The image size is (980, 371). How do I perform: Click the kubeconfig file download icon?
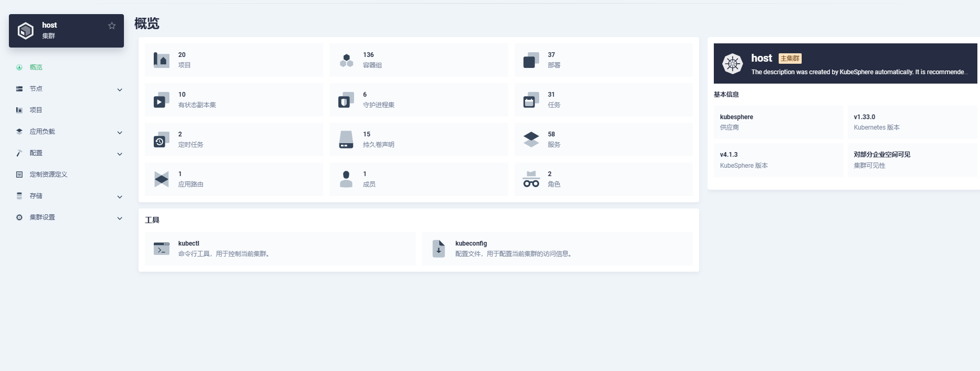pyautogui.click(x=439, y=249)
